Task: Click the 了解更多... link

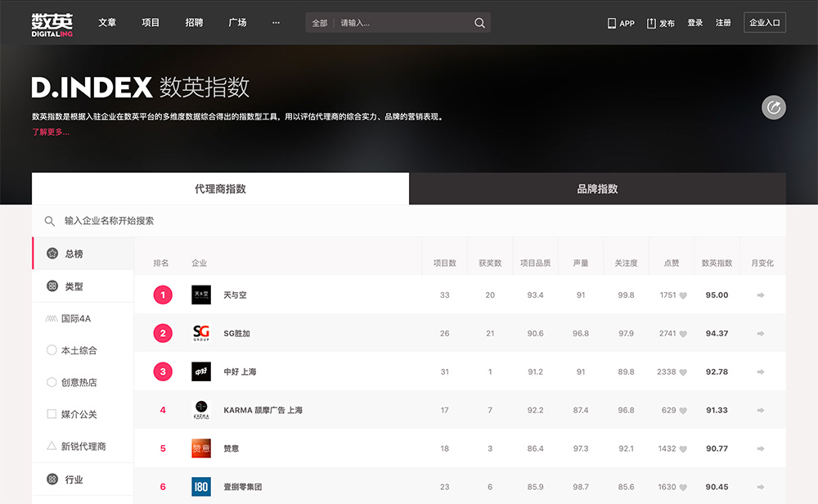Action: (x=50, y=132)
